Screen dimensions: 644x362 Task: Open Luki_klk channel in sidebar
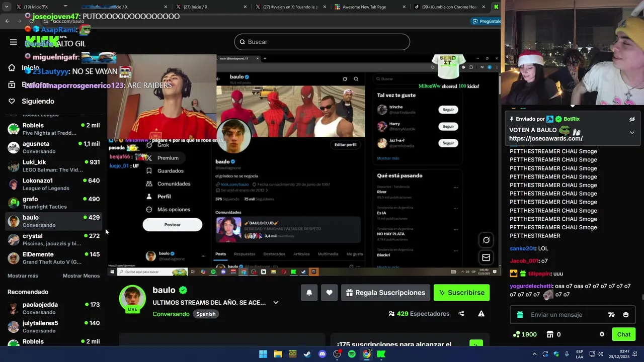click(x=54, y=166)
